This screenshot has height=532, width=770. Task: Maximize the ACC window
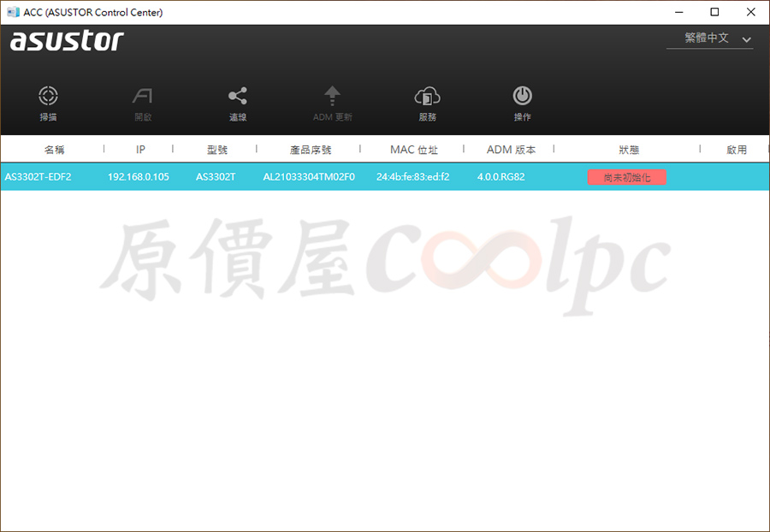[715, 12]
